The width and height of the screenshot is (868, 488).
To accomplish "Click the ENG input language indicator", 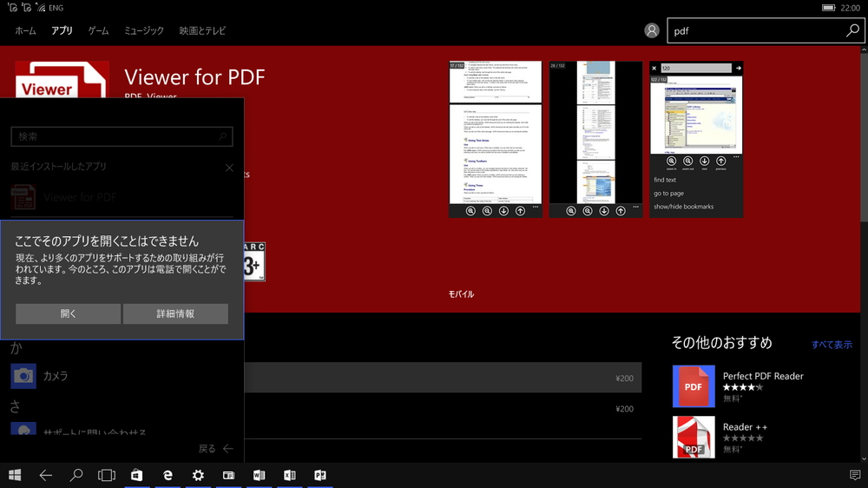I will point(56,8).
